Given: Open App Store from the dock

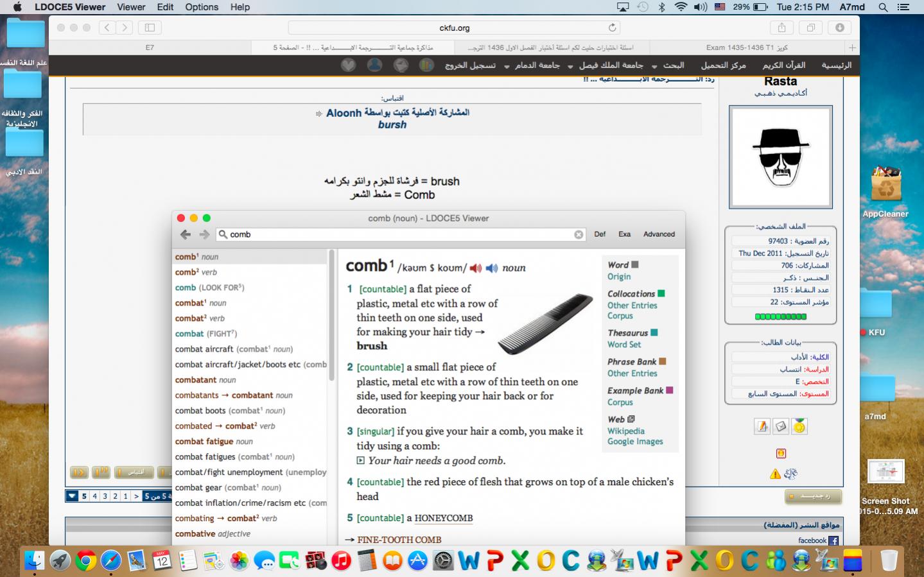Looking at the screenshot, I should click(418, 561).
